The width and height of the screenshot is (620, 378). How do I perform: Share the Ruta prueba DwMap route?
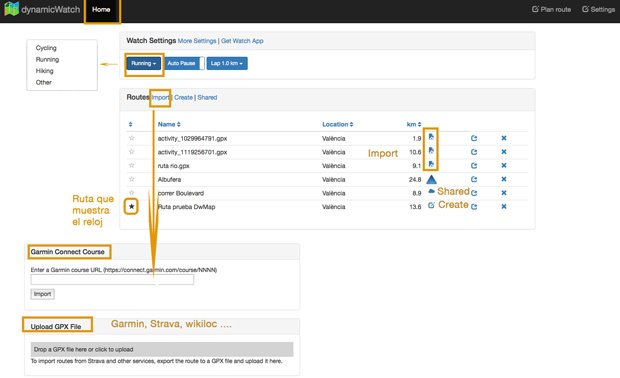(x=474, y=206)
